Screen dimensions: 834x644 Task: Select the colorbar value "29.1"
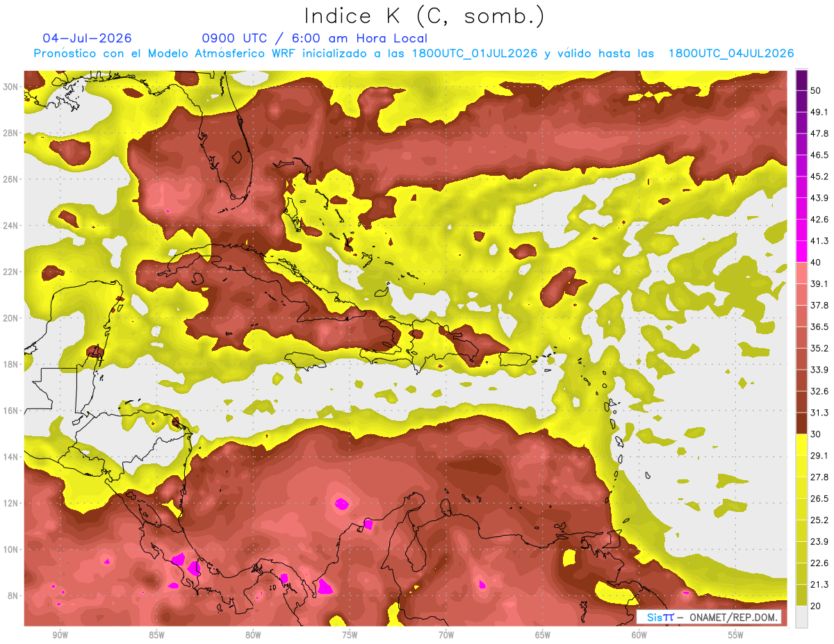pyautogui.click(x=821, y=455)
